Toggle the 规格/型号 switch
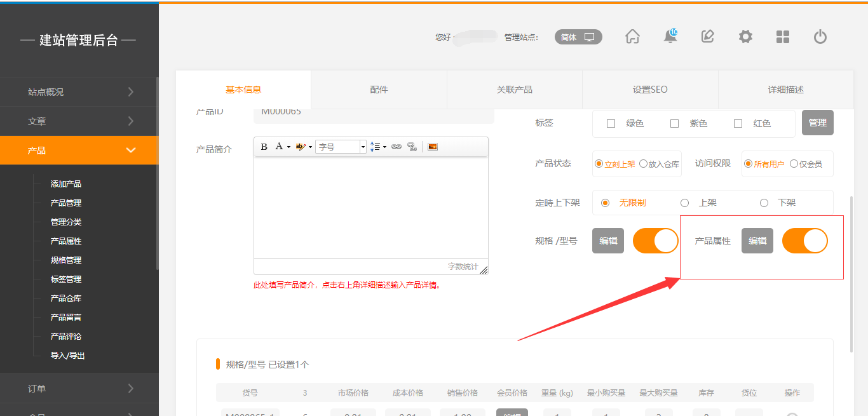Viewport: 868px width, 416px height. pos(655,241)
